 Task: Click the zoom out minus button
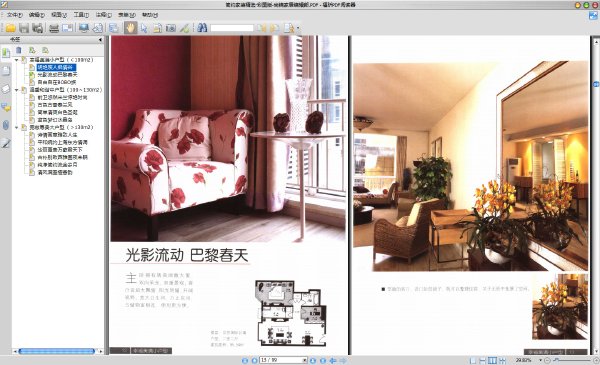[x=547, y=360]
